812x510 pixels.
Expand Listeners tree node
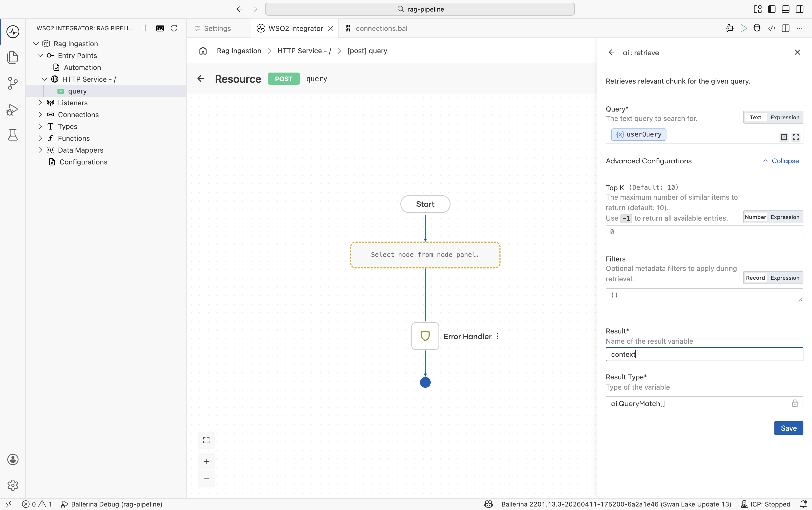coord(41,103)
